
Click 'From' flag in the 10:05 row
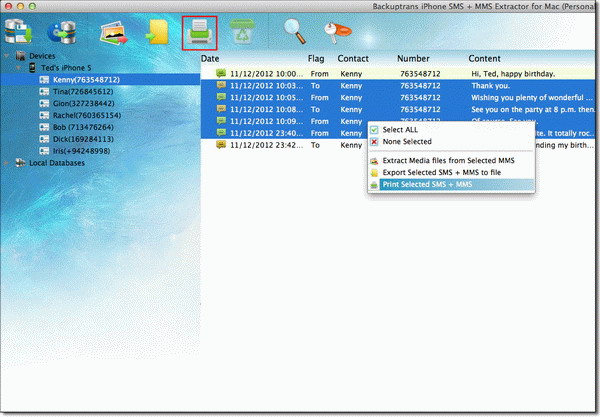pos(320,98)
